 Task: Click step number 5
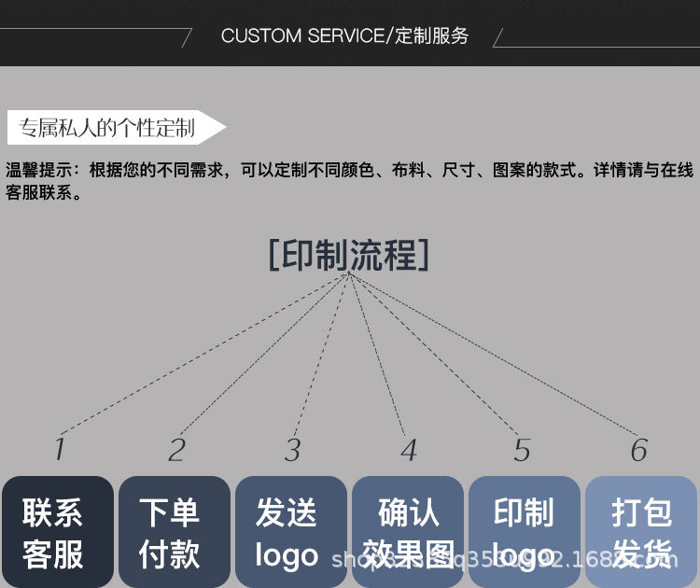click(x=522, y=450)
